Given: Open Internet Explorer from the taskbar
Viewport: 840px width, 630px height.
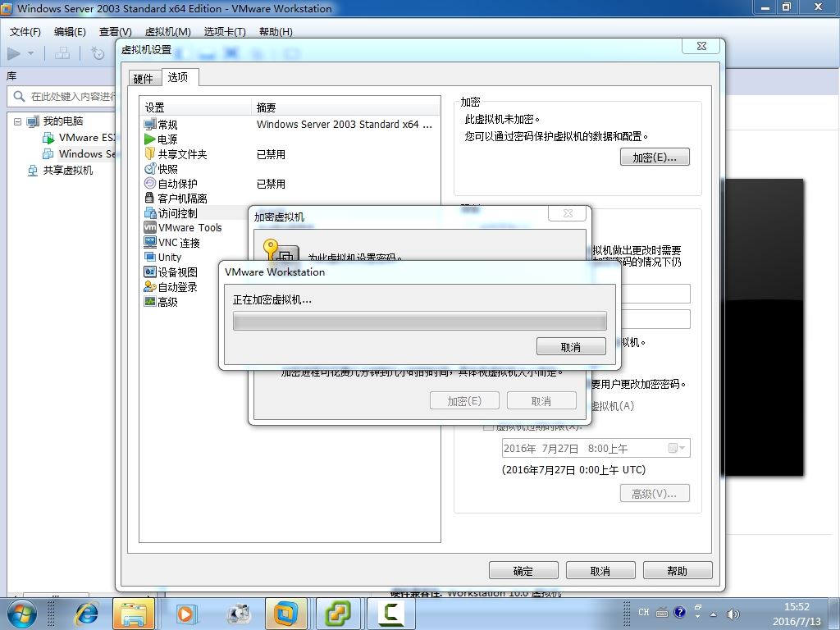Looking at the screenshot, I should 87,613.
